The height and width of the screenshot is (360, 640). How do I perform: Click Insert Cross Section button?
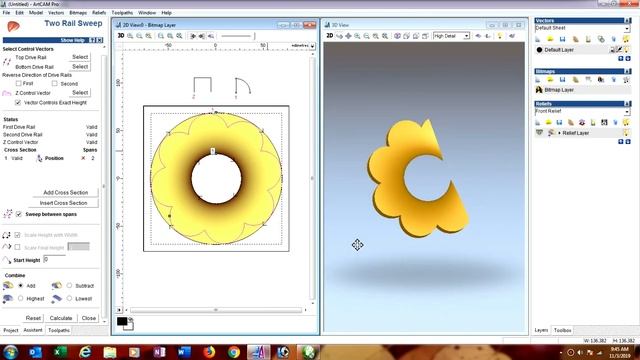64,203
